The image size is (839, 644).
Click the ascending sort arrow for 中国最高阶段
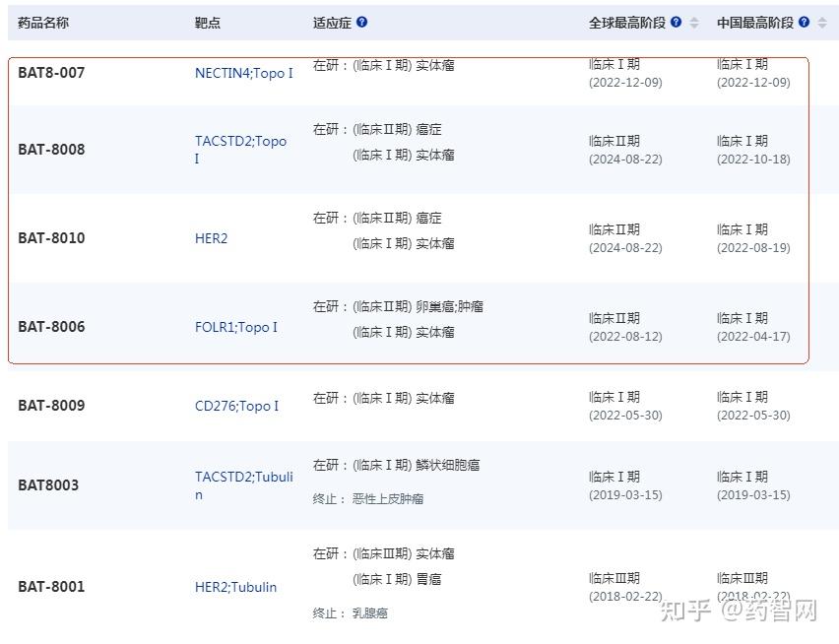click(x=821, y=18)
